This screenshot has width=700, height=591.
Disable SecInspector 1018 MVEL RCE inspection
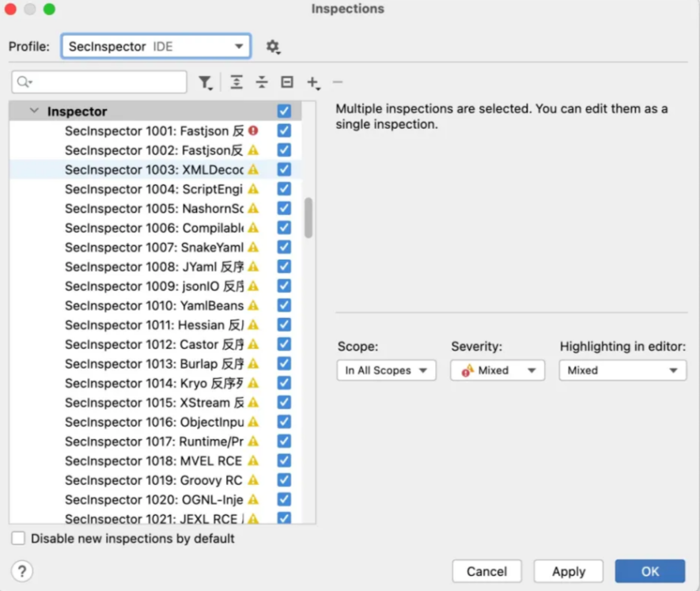(284, 460)
